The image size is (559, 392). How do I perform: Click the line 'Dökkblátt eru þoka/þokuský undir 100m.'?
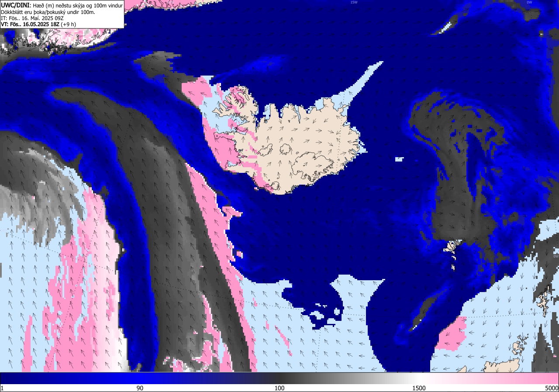point(48,12)
